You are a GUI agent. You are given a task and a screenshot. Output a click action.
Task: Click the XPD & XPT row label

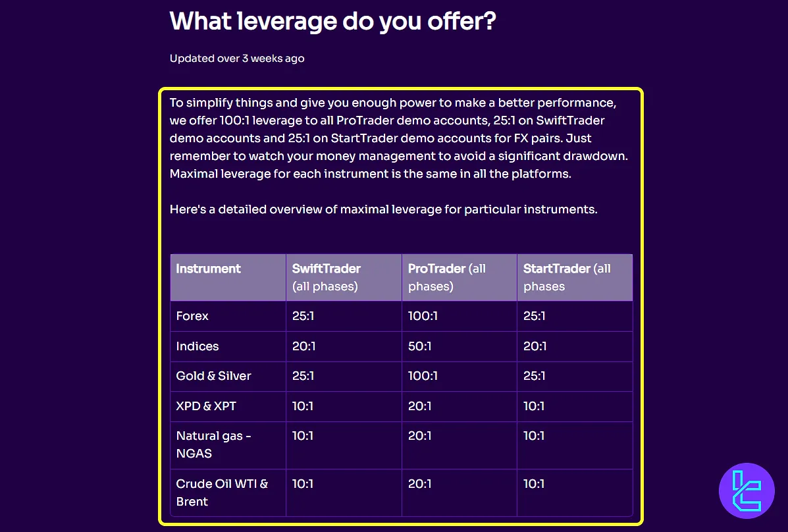point(206,406)
